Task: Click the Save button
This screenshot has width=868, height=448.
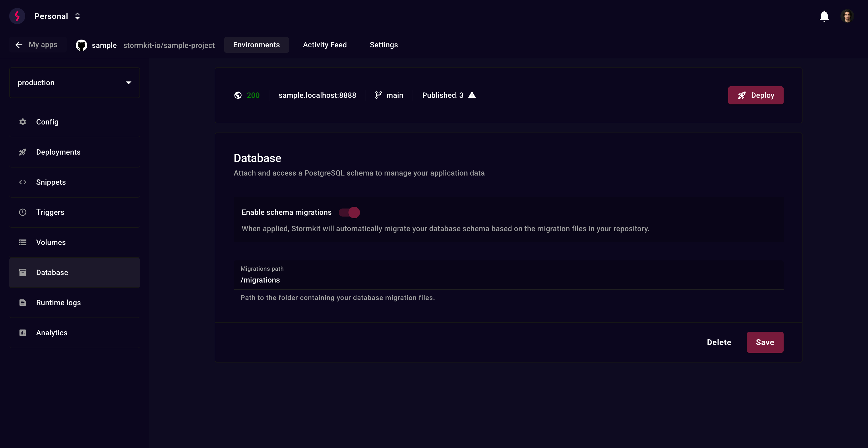Action: 765,342
